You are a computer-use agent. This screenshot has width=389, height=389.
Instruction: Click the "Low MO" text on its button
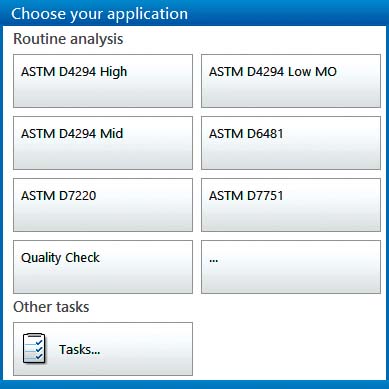coord(312,72)
